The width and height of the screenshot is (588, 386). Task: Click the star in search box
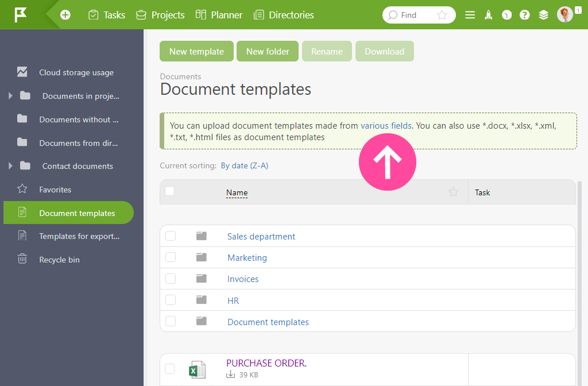[442, 15]
